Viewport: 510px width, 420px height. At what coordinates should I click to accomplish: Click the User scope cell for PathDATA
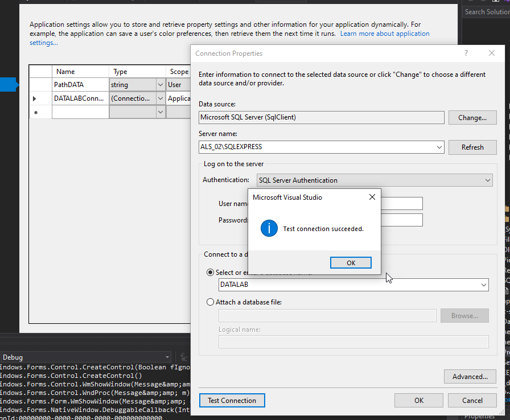179,85
